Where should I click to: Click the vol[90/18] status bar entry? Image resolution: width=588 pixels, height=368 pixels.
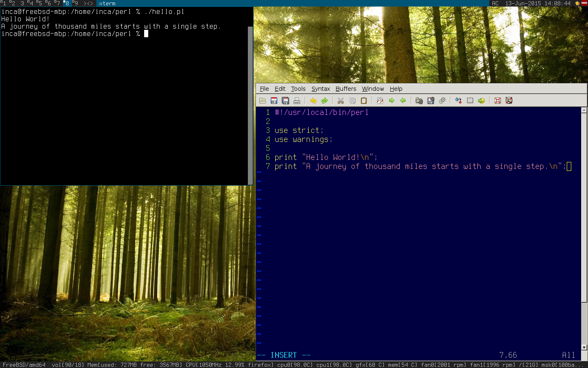tap(68, 365)
